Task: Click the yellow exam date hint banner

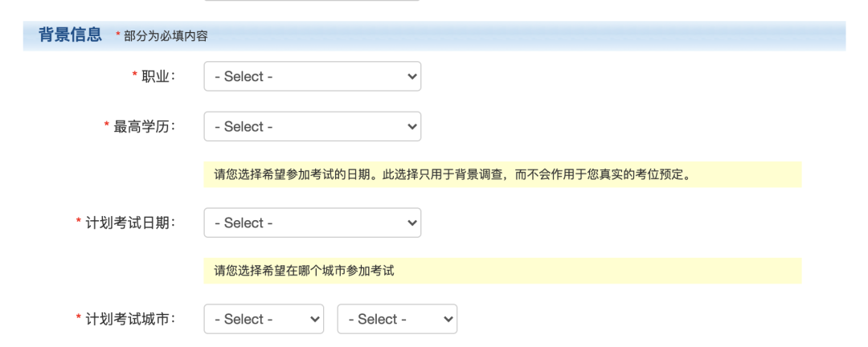Action: coord(502,175)
